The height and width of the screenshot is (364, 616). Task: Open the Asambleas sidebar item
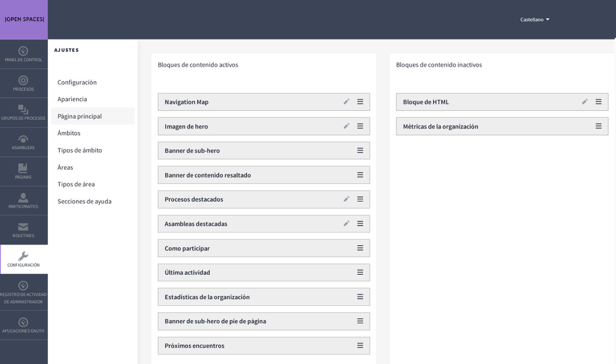pos(23,142)
